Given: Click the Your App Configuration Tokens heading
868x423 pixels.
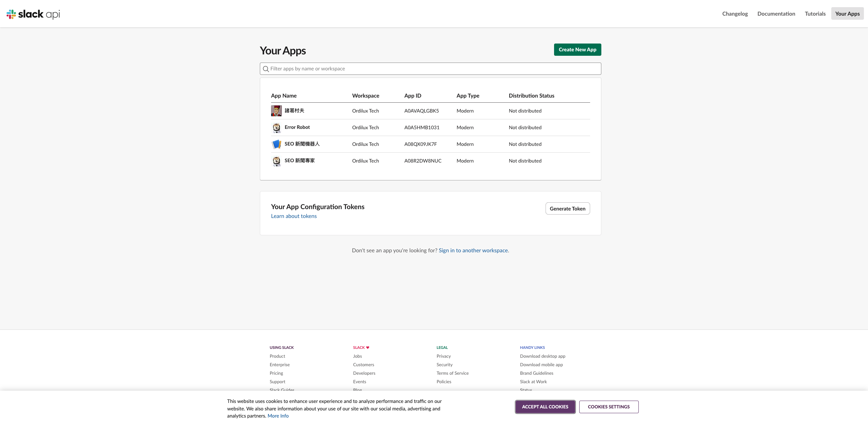Looking at the screenshot, I should (317, 207).
